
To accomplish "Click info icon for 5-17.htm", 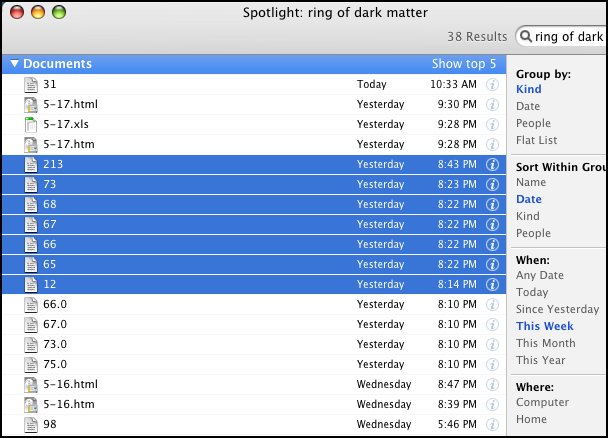I will click(x=492, y=144).
